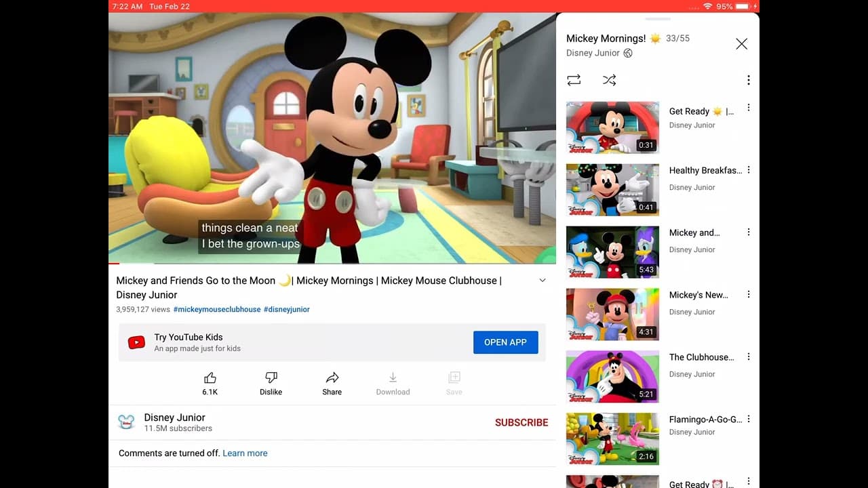Open options for The Clubhouse... video
Viewport: 868px width, 488px height.
coord(749,357)
